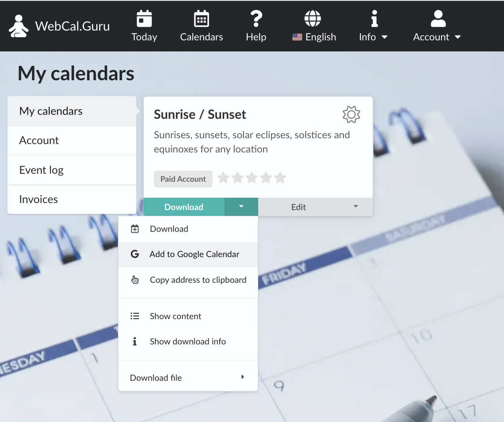
Task: Click the Paid Account badge
Action: click(183, 179)
